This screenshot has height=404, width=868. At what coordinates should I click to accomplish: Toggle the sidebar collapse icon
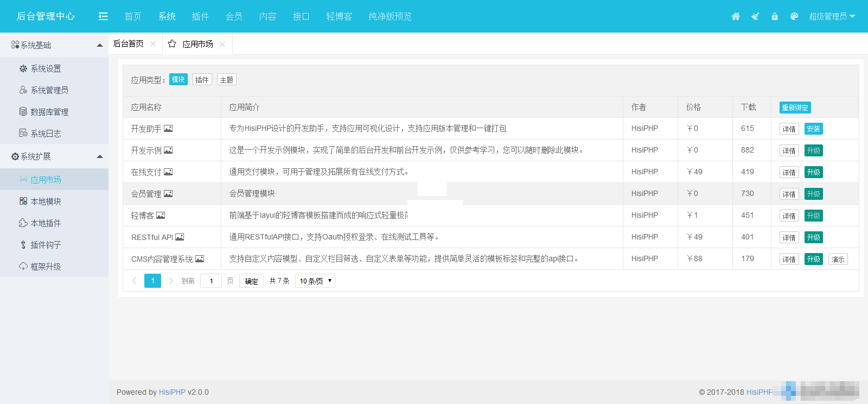coord(103,16)
